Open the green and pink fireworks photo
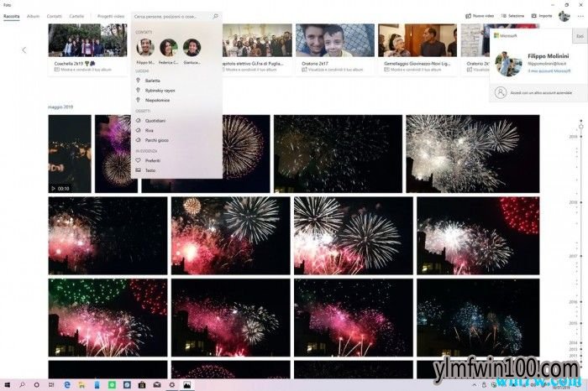588x391 pixels. coord(108,318)
